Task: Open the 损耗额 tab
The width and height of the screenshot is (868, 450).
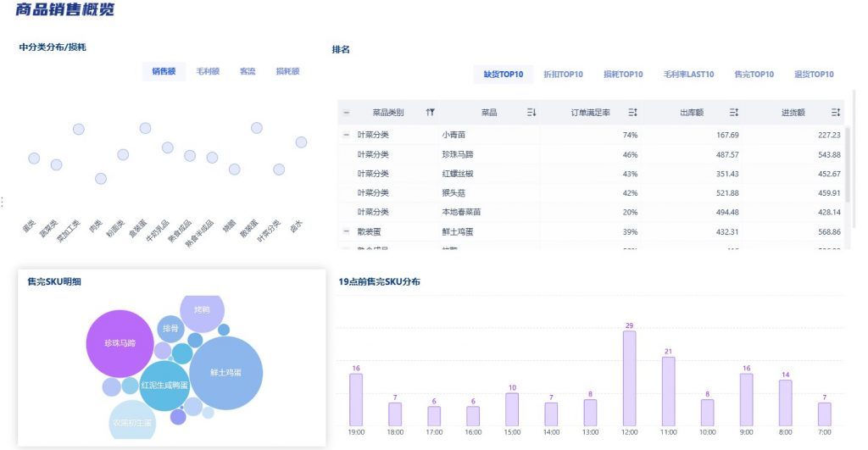Action: (x=287, y=72)
